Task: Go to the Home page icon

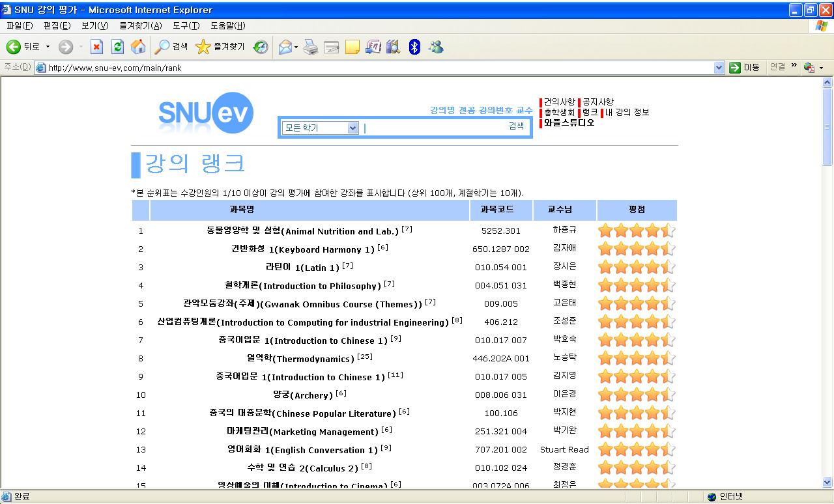Action: pos(138,47)
